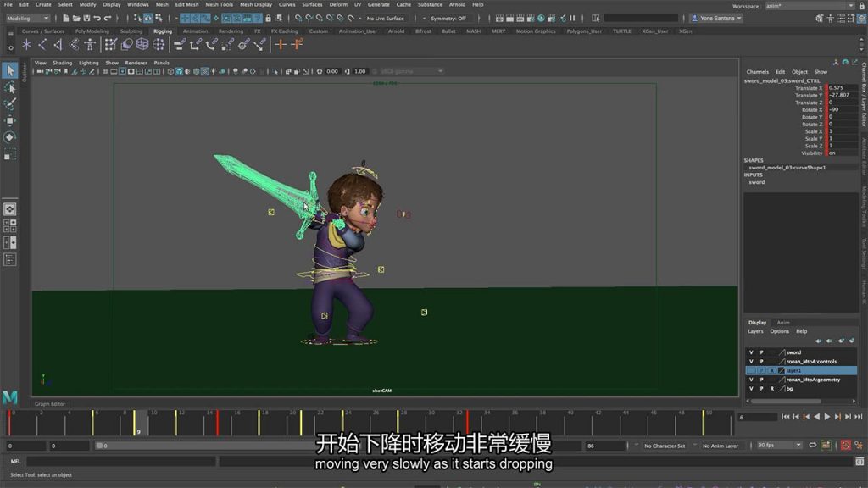Click the HumanIK skeleton shelf icon
This screenshot has width=868, height=488.
pos(90,44)
